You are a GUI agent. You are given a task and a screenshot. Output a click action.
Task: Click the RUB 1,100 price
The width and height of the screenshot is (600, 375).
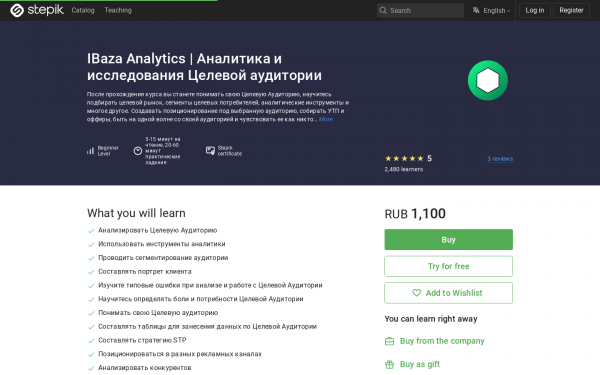point(415,214)
